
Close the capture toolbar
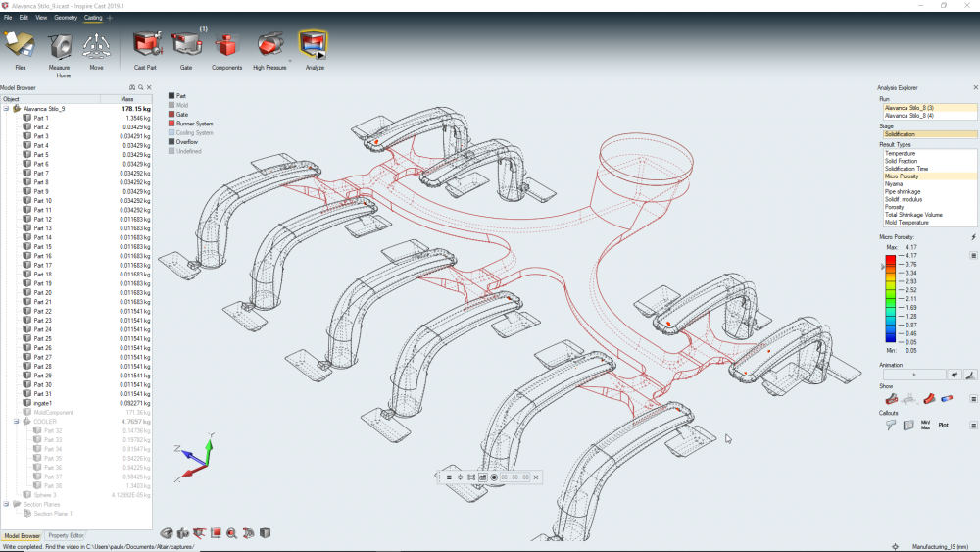pos(536,477)
